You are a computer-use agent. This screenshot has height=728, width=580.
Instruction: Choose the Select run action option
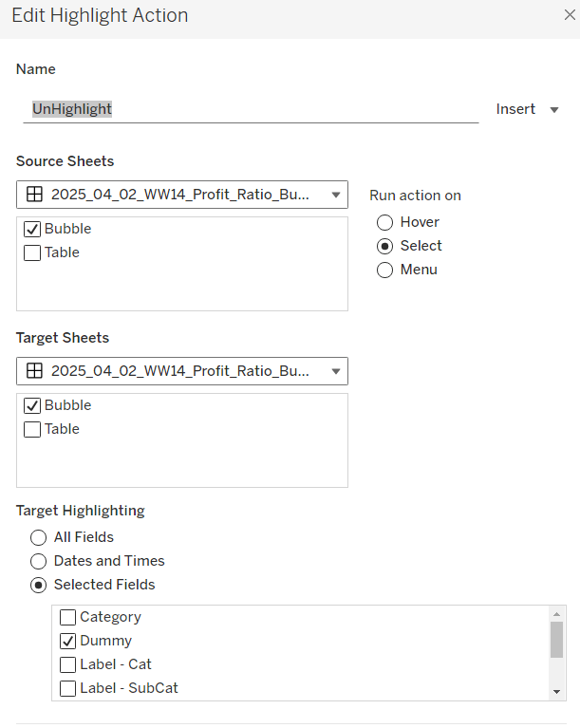click(x=384, y=246)
